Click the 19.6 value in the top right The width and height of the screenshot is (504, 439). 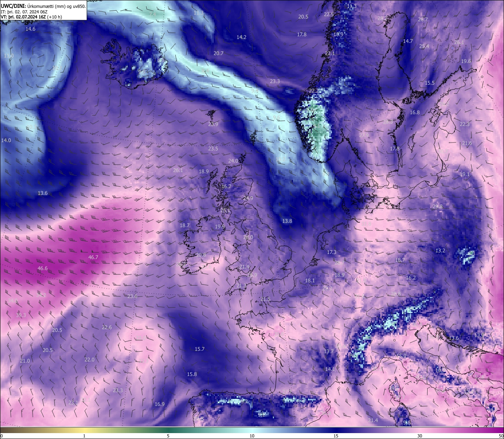(466, 61)
